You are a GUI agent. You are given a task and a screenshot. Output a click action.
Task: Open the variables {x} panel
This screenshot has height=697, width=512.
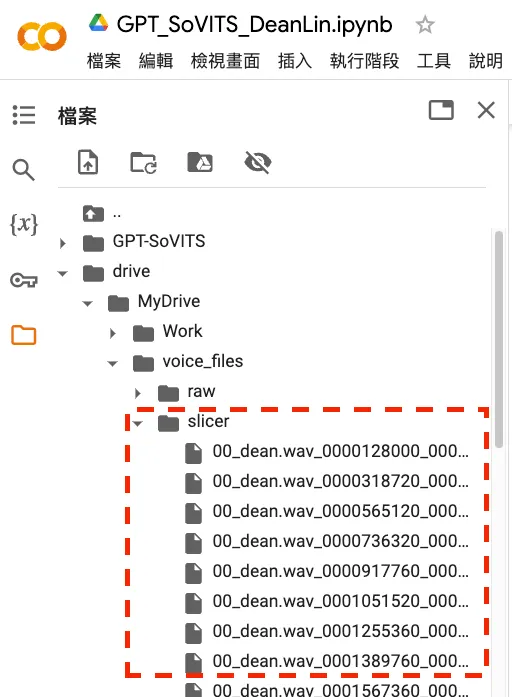pyautogui.click(x=24, y=224)
